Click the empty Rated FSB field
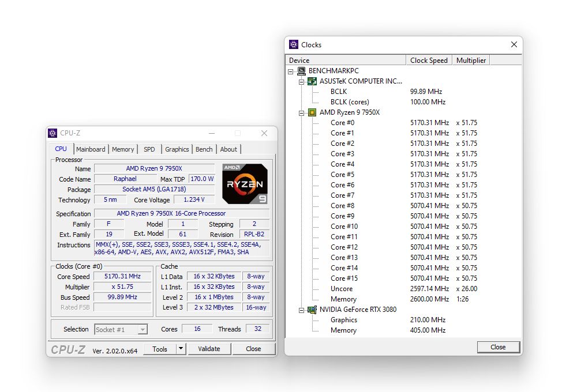Image resolution: width=577 pixels, height=392 pixels. click(x=122, y=307)
